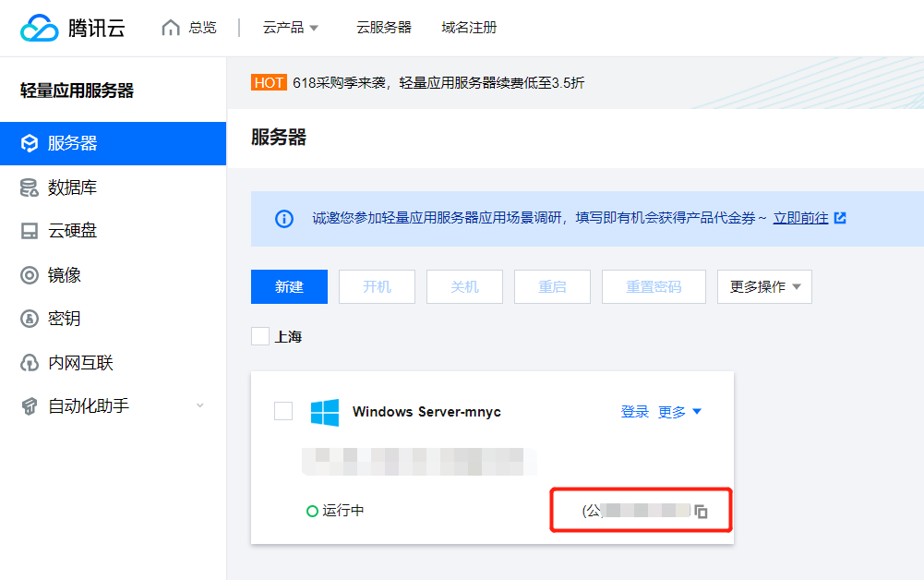The image size is (924, 580).
Task: Select the 自动化助手 assistant icon
Action: point(30,406)
